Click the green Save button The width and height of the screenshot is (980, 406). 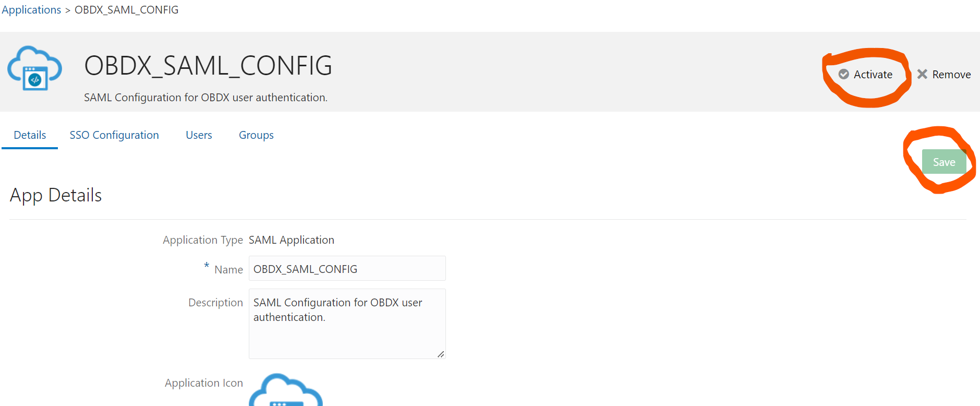(x=944, y=162)
